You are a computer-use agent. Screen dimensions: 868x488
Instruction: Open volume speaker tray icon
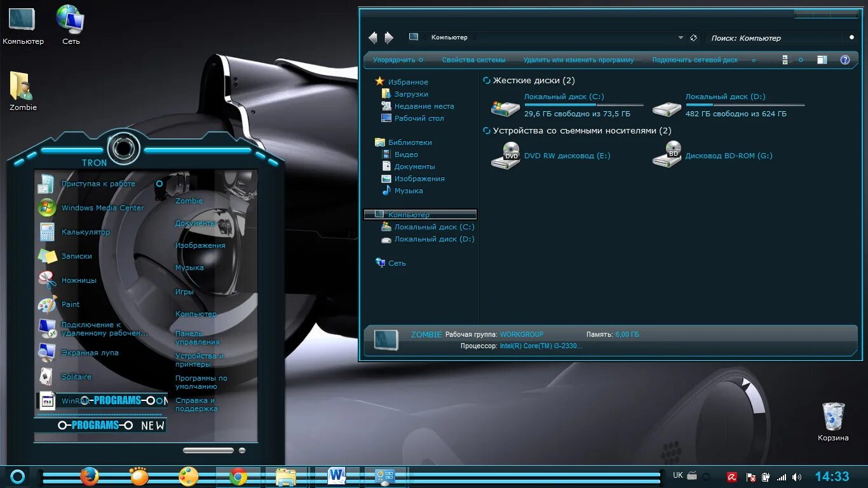[797, 477]
